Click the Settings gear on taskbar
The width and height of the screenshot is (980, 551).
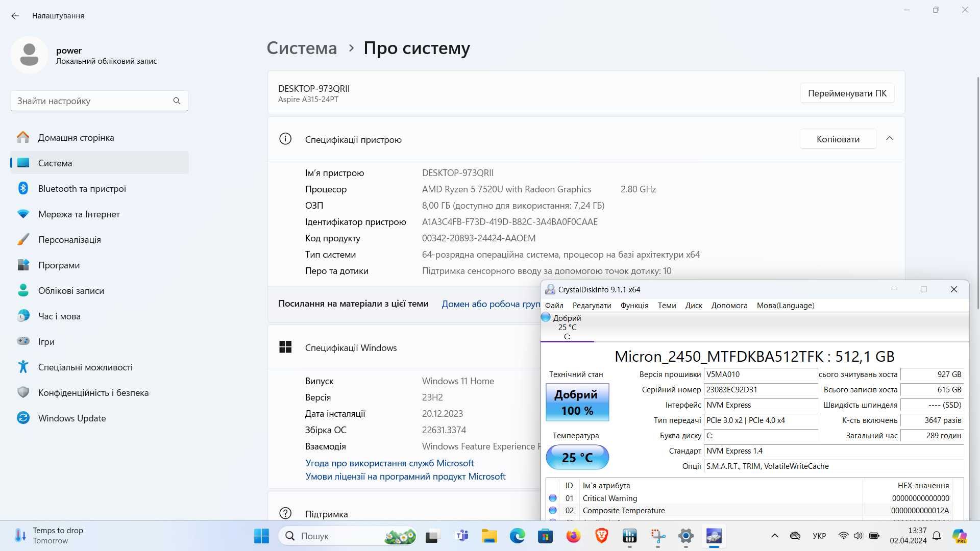[x=685, y=536]
